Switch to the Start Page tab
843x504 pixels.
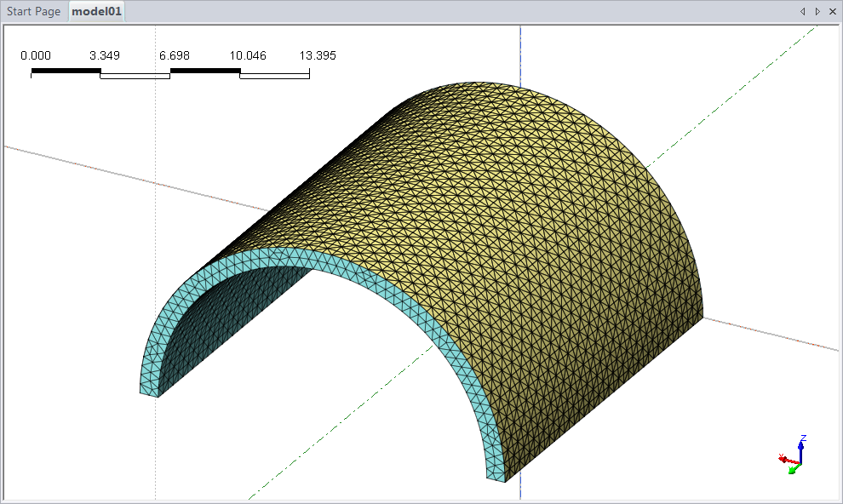34,12
